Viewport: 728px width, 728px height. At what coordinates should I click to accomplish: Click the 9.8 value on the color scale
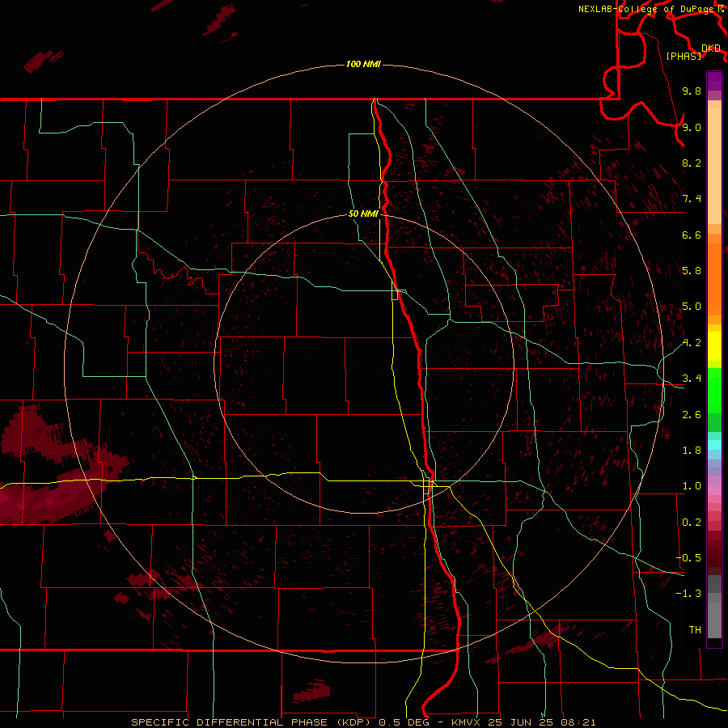(x=692, y=91)
